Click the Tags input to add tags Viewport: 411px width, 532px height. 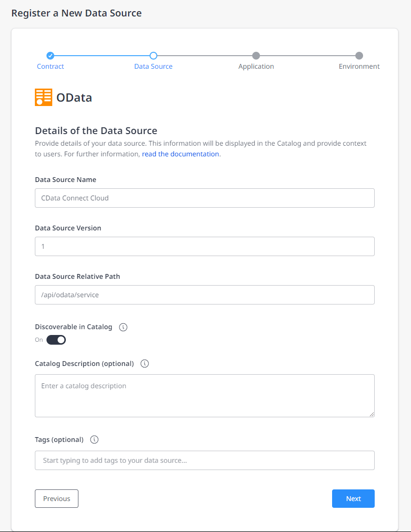pyautogui.click(x=205, y=460)
